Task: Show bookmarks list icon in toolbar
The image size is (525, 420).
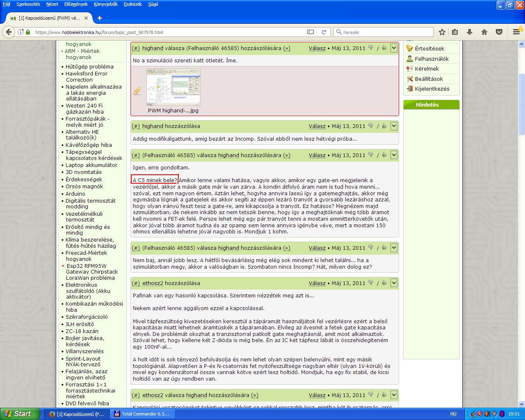Action: click(455, 32)
